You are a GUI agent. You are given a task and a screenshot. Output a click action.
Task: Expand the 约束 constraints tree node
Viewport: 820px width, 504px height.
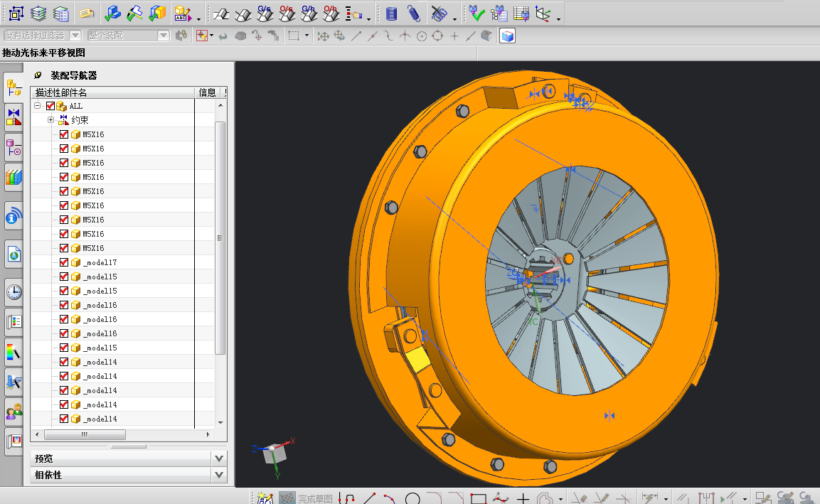click(x=50, y=120)
